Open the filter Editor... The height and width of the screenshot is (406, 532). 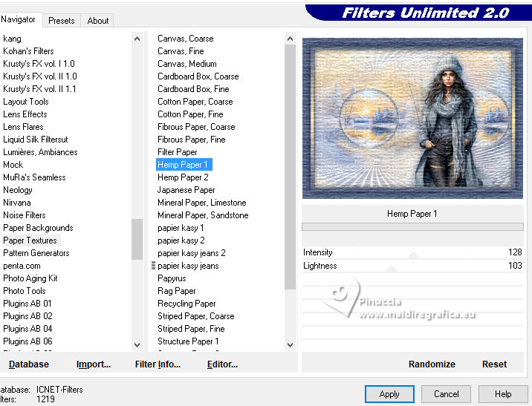click(222, 364)
